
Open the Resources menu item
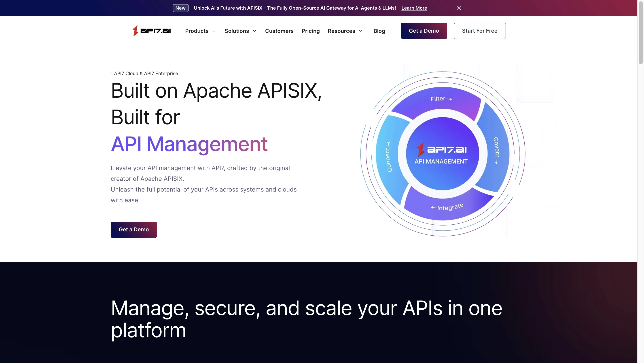pyautogui.click(x=341, y=31)
